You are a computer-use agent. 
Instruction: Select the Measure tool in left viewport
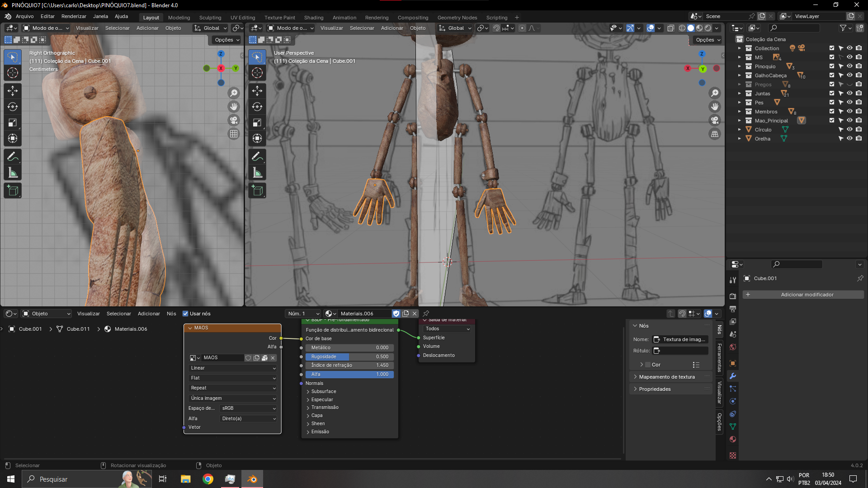pos(13,173)
